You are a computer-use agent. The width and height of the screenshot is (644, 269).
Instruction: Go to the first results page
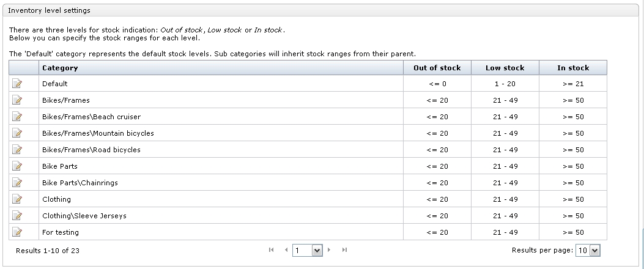point(271,249)
